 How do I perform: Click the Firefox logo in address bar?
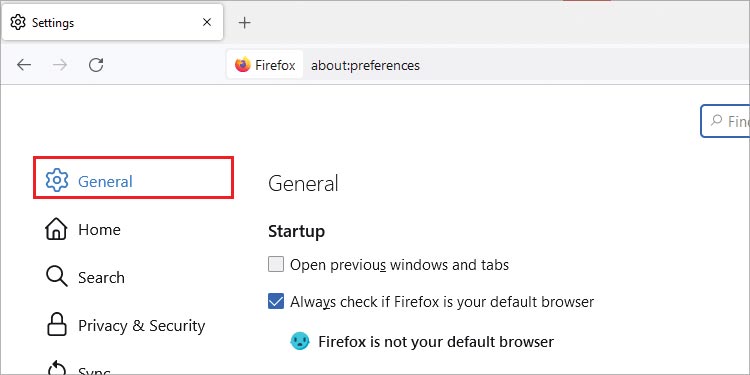point(243,65)
